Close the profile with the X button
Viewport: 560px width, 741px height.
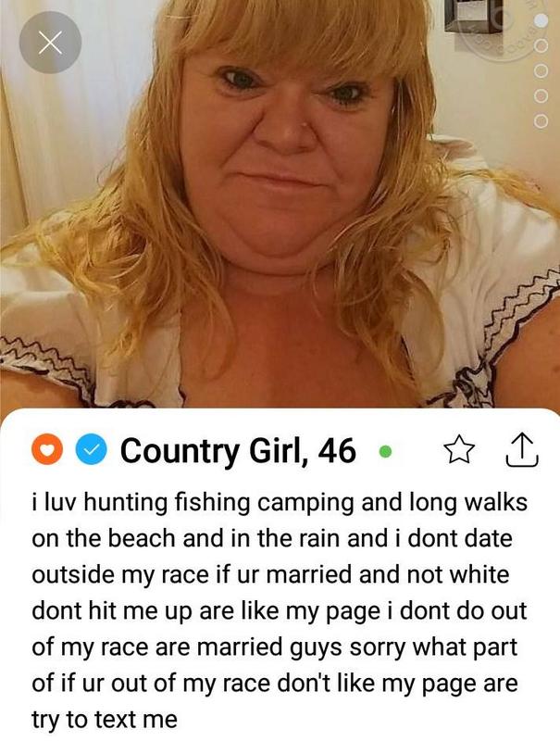[x=50, y=43]
